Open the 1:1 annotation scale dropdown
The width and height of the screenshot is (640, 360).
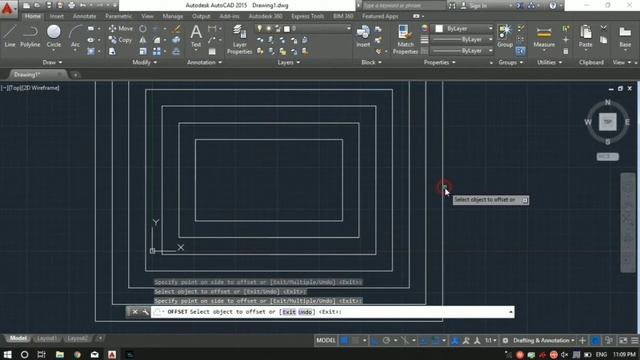pyautogui.click(x=491, y=340)
